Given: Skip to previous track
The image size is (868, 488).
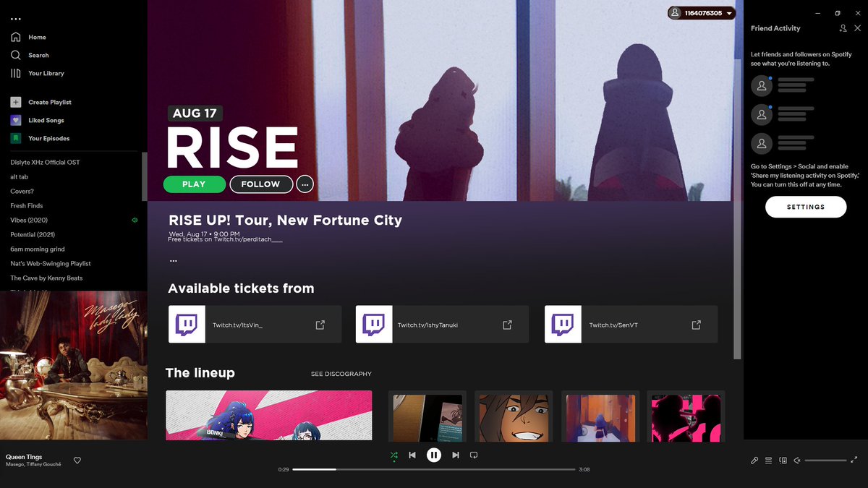Looking at the screenshot, I should tap(412, 455).
